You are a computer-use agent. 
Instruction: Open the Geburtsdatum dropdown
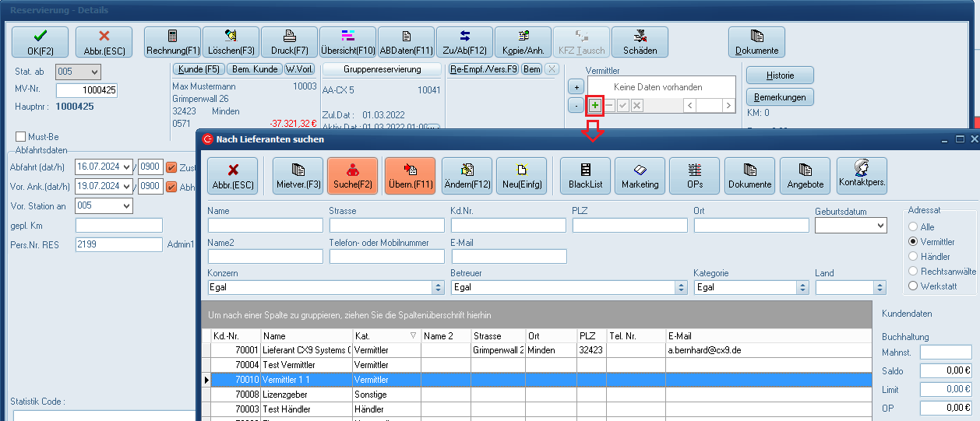(x=880, y=226)
